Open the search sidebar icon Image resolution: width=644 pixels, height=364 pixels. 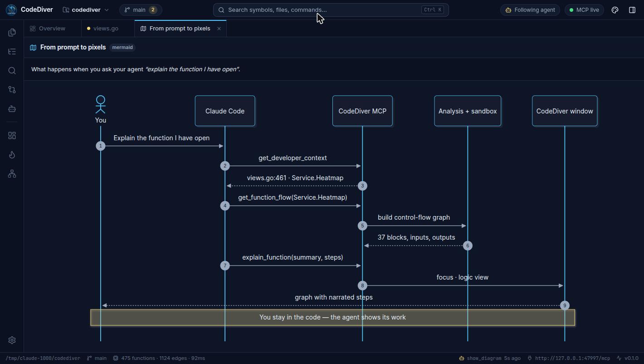click(x=12, y=70)
